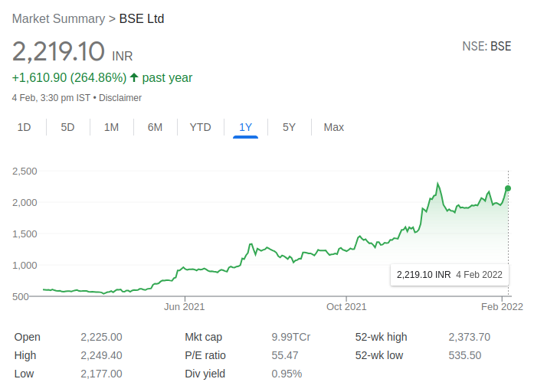Click the Div yield value 0.95%

[287, 374]
